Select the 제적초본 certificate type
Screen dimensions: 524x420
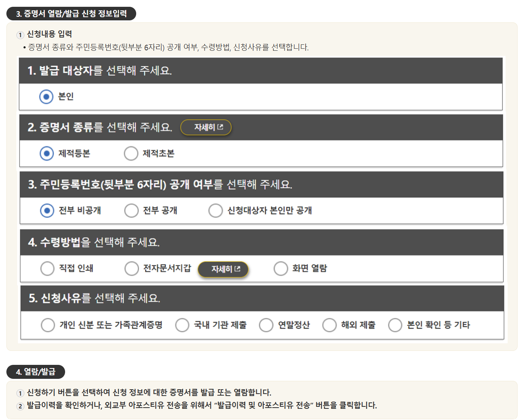pyautogui.click(x=131, y=153)
